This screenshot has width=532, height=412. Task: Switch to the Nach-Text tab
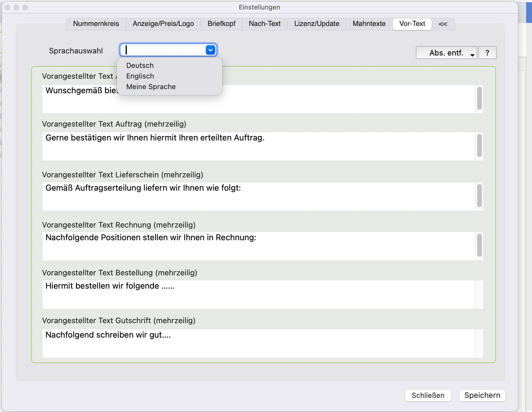pos(265,24)
